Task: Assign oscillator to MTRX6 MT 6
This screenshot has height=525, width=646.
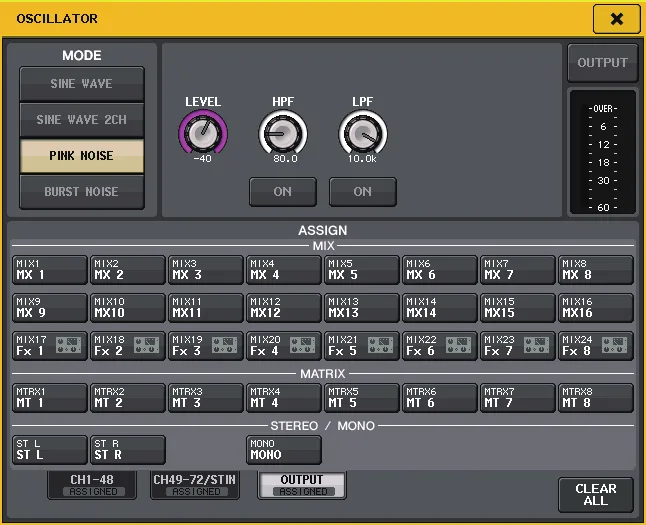Action: (x=440, y=398)
